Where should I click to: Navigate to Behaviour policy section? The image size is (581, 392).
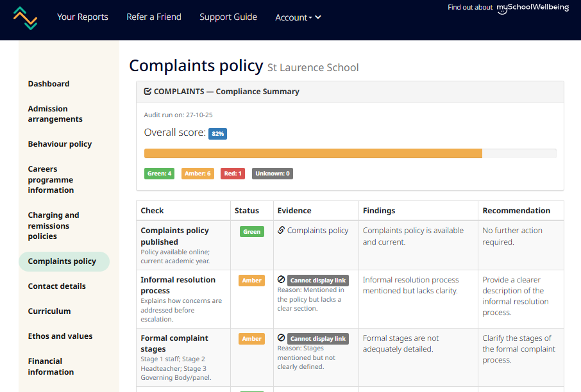click(x=60, y=144)
